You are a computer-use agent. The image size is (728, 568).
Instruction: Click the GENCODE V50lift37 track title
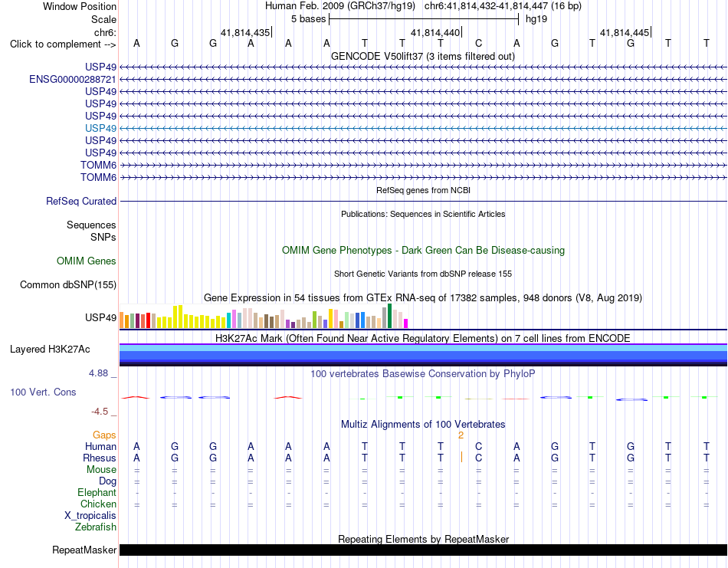pyautogui.click(x=423, y=56)
